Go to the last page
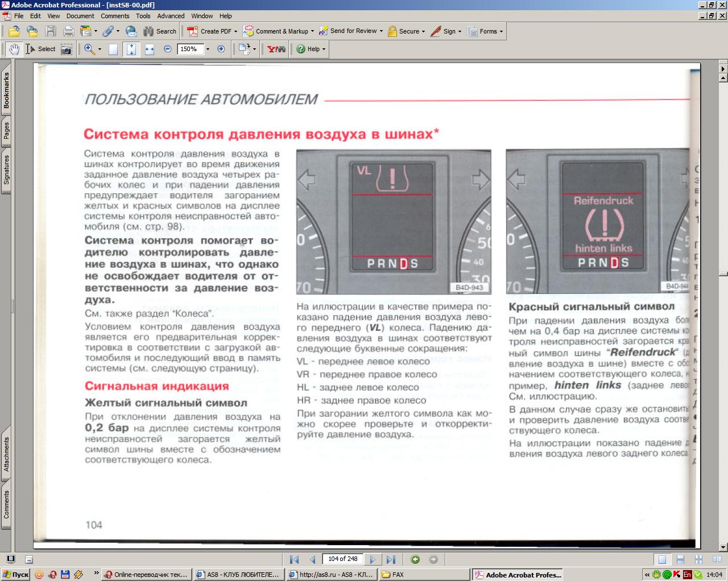Image resolution: width=728 pixels, height=582 pixels. pyautogui.click(x=391, y=559)
